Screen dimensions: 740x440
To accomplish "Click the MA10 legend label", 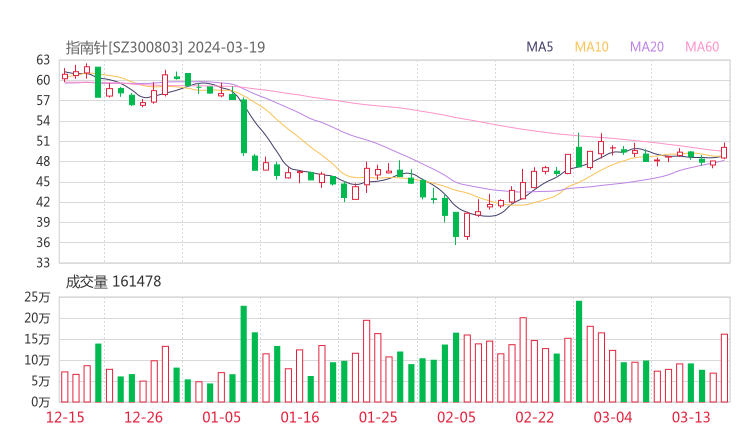I will pyautogui.click(x=591, y=47).
